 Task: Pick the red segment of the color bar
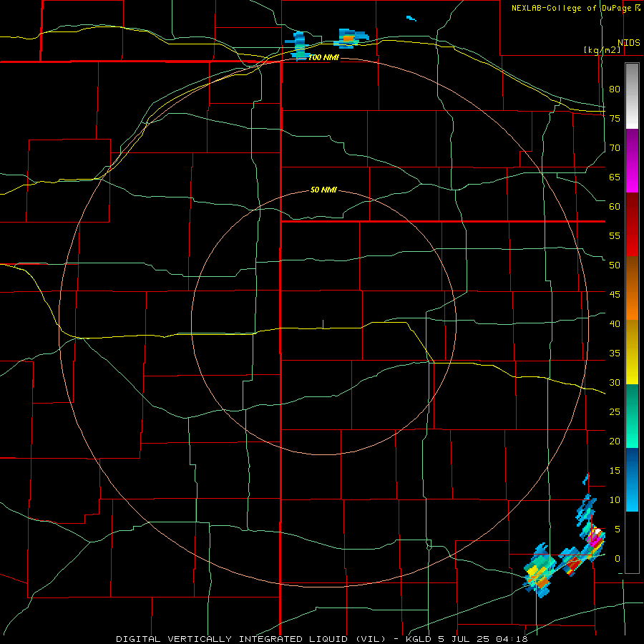coord(632,225)
